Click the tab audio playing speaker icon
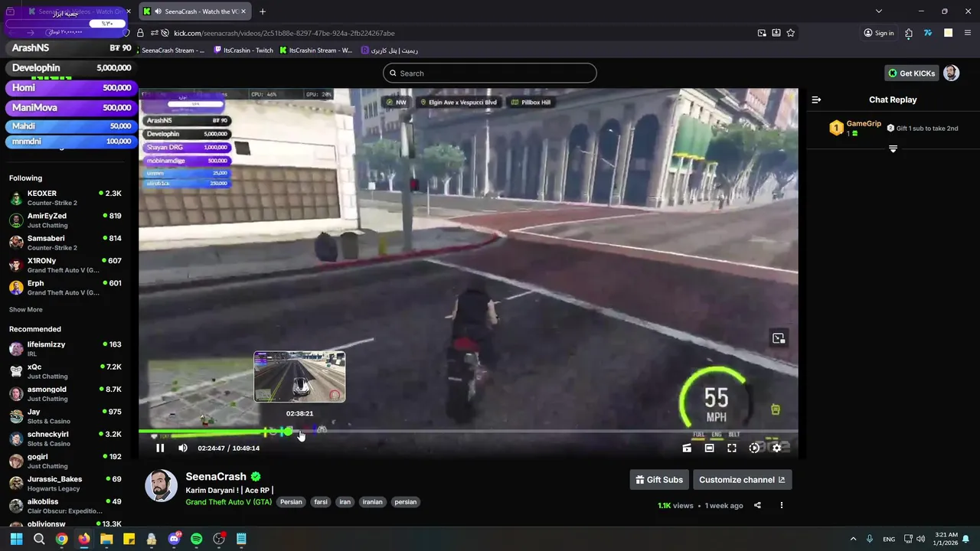Viewport: 980px width, 551px height. 158,11
